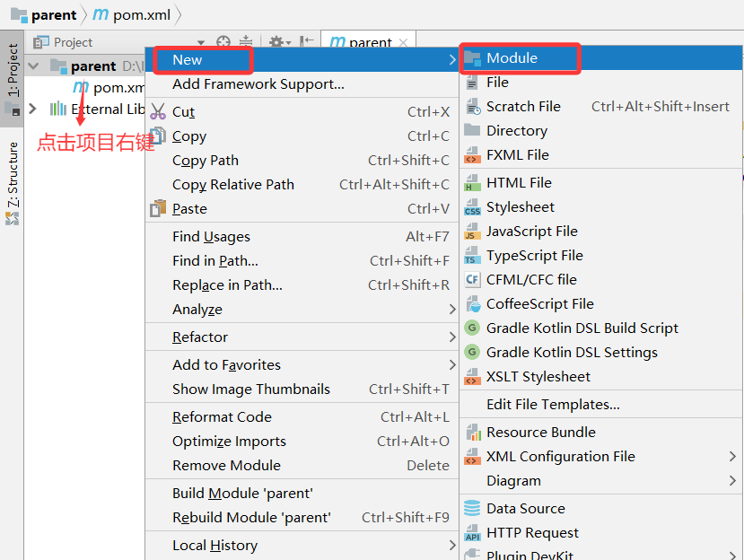
Task: Expand the Diagram submenu arrow
Action: (x=732, y=481)
